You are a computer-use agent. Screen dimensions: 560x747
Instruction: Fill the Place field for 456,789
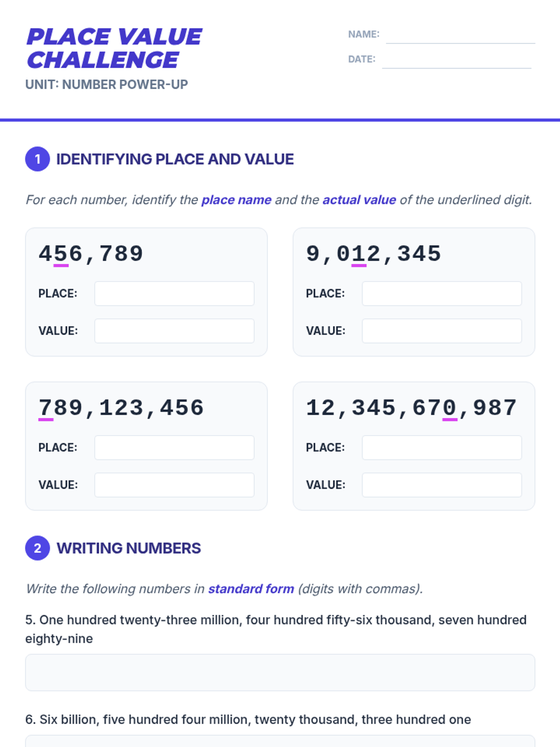[x=174, y=294]
